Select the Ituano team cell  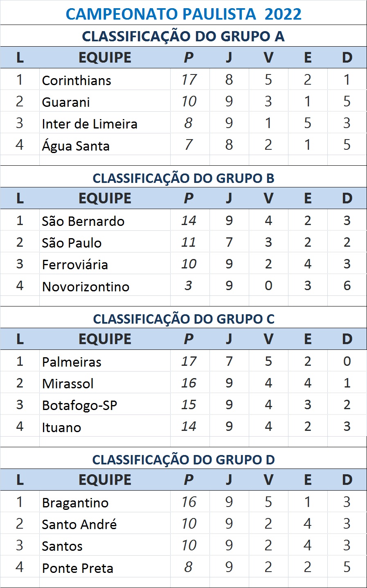(62, 427)
